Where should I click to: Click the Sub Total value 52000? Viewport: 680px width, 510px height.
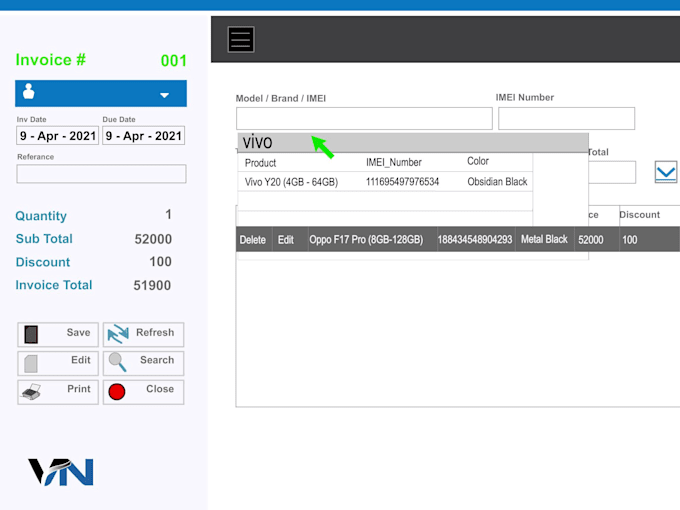(x=153, y=239)
